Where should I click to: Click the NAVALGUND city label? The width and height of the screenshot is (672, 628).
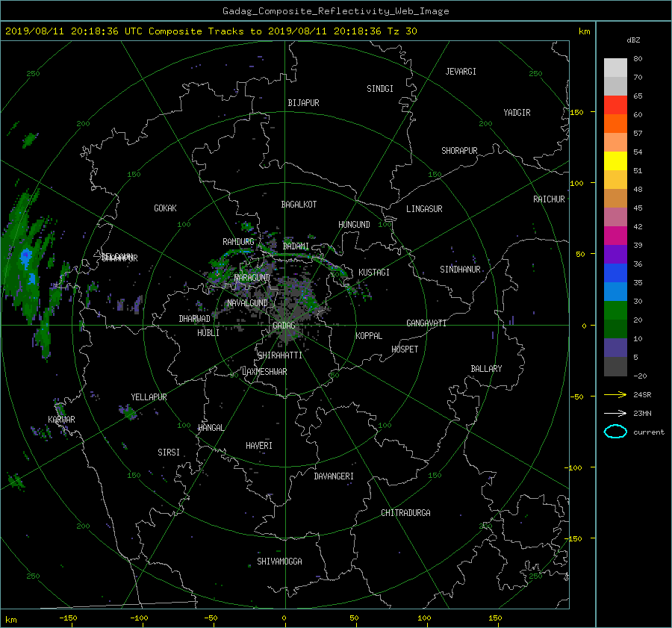(247, 303)
